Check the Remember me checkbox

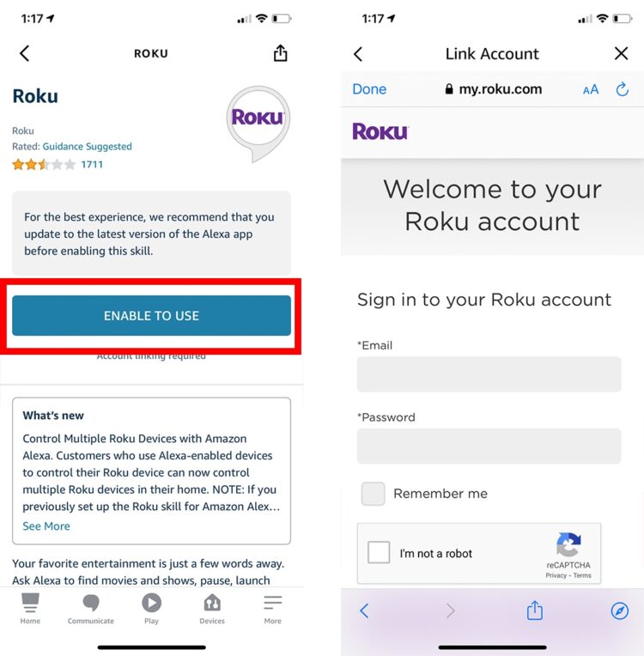pyautogui.click(x=373, y=494)
